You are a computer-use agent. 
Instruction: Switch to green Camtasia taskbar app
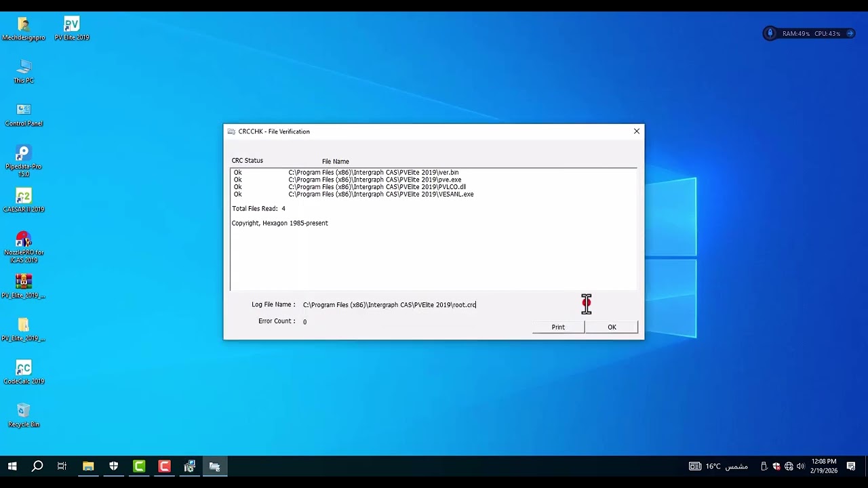(139, 466)
